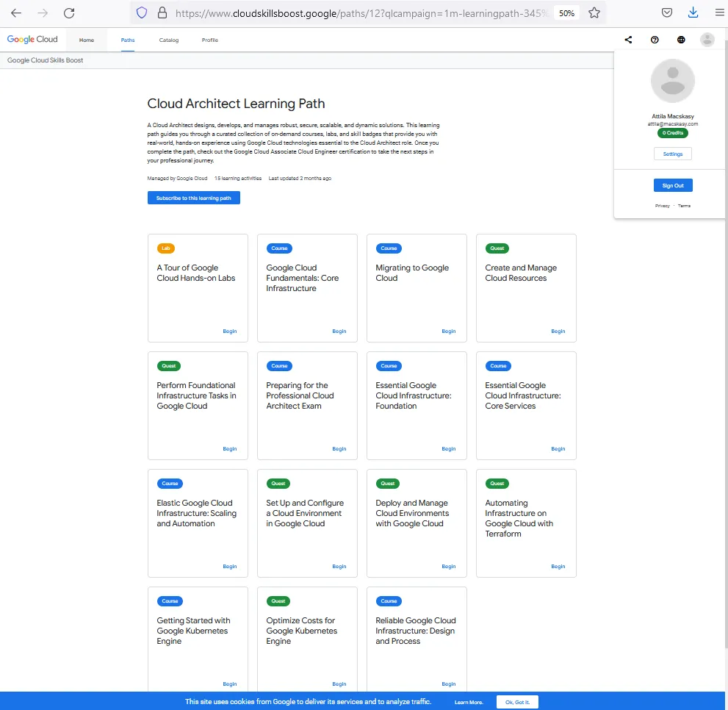Click the Cloud Architect Learning Path heading

pos(236,104)
